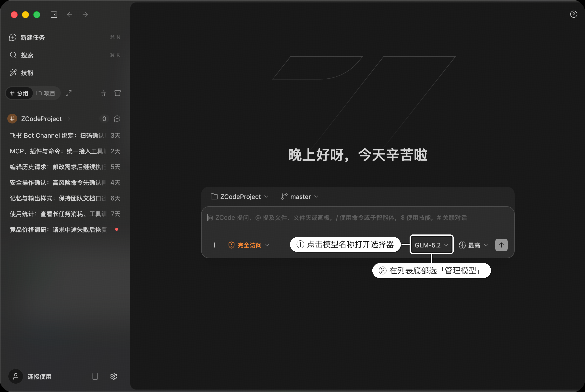Screen dimensions: 585x392
Task: Click the 新建任务 plus bubble icon
Action: 13,37
